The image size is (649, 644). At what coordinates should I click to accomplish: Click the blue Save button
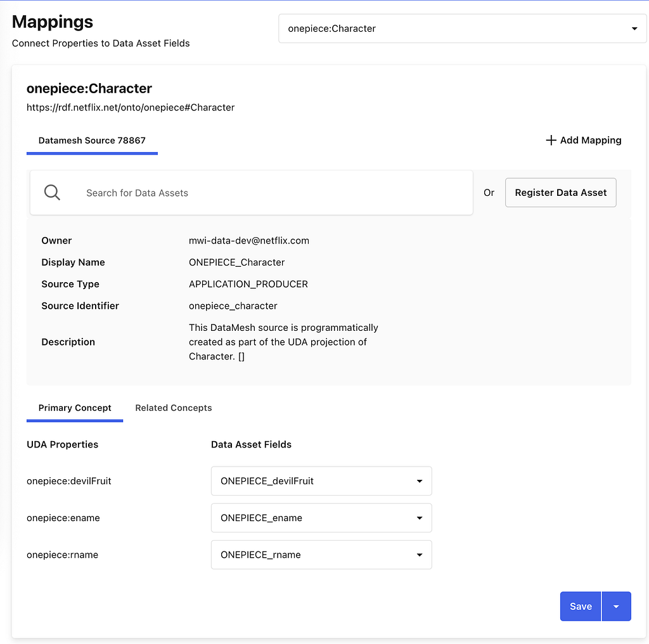click(x=581, y=607)
